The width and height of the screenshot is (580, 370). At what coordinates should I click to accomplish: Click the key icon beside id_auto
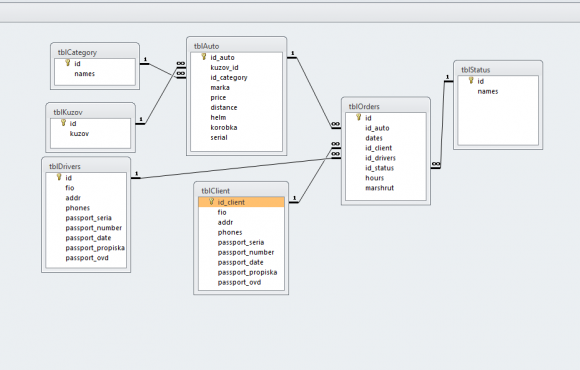[x=204, y=57]
